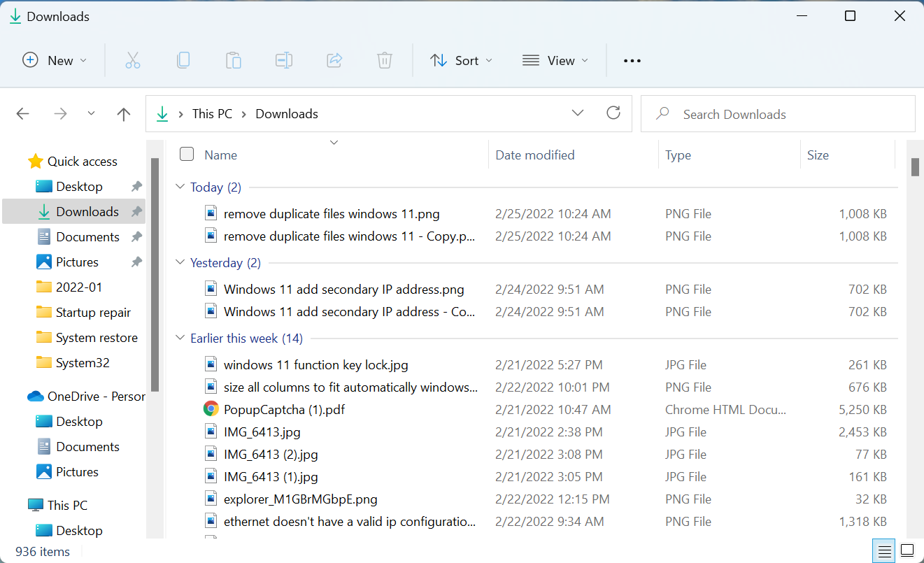Click the Share icon in toolbar
Image resolution: width=924 pixels, height=563 pixels.
tap(334, 61)
